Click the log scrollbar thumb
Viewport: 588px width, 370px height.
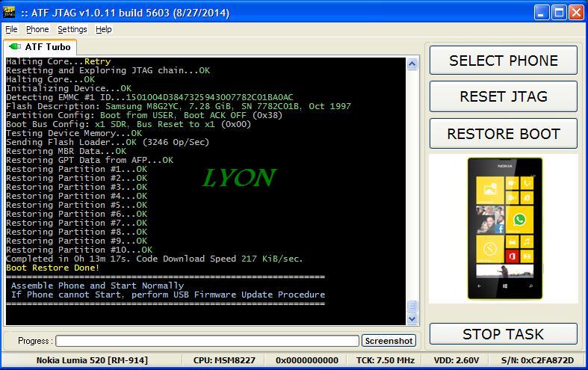point(412,306)
